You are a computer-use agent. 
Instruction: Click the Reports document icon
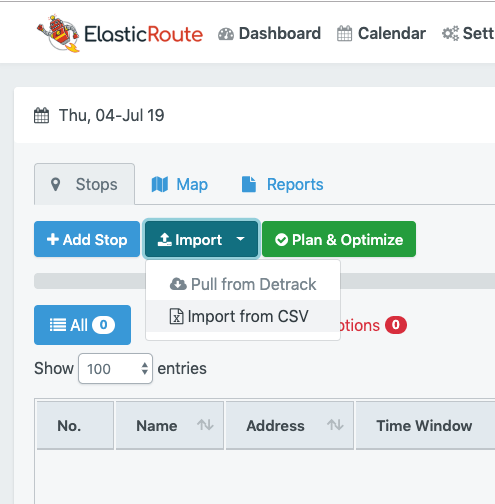pyautogui.click(x=249, y=184)
